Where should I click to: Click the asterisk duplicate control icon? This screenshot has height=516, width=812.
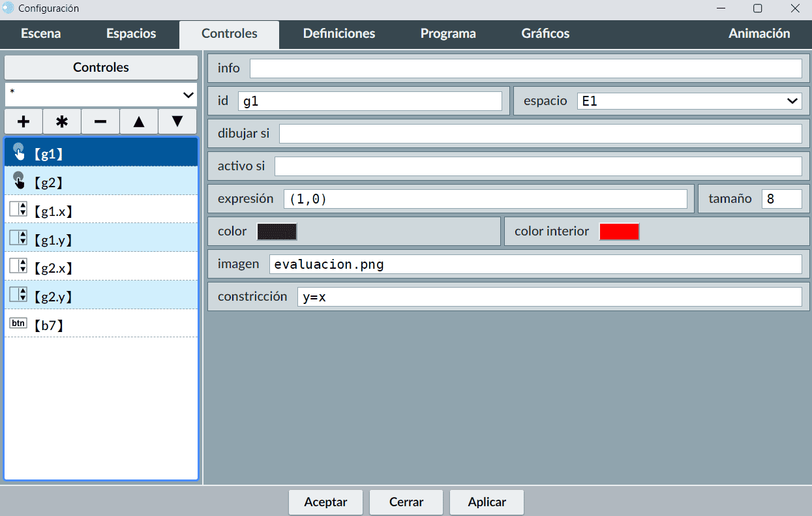pyautogui.click(x=62, y=122)
